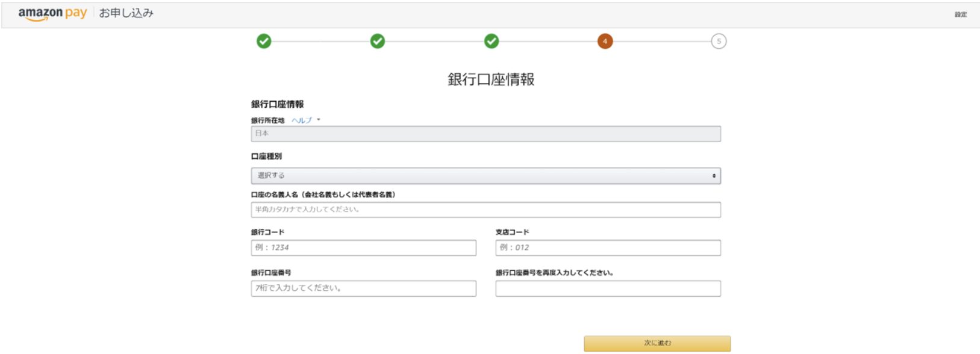Click the 銀行コード input field
Image resolution: width=980 pixels, height=354 pixels.
pyautogui.click(x=364, y=247)
